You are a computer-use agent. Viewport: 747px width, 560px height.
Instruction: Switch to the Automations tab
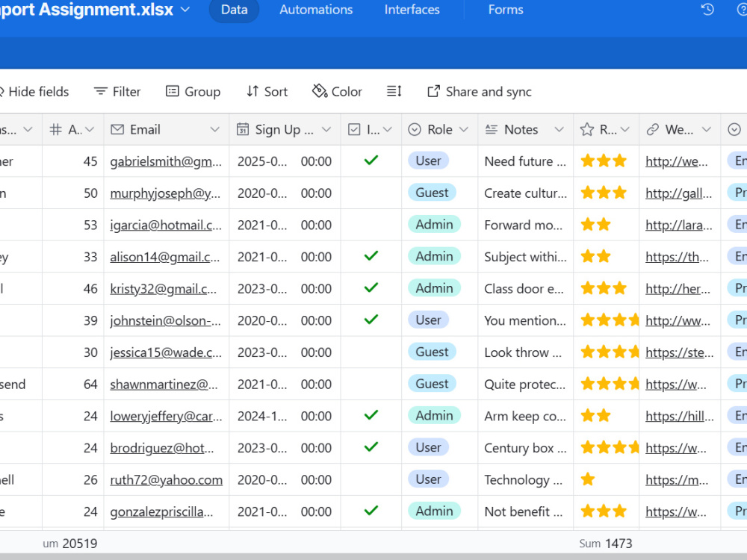pyautogui.click(x=316, y=10)
